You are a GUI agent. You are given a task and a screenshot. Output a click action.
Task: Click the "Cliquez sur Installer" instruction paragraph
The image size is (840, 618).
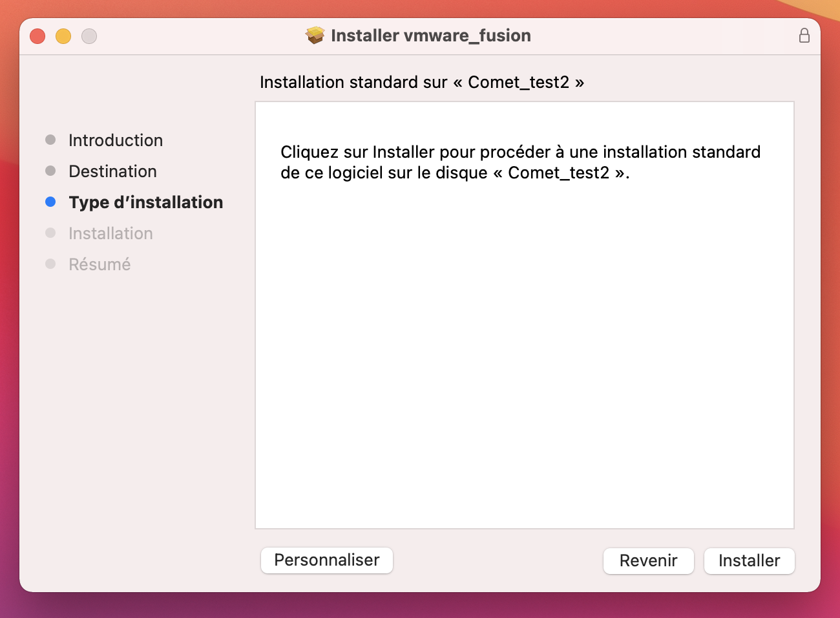pyautogui.click(x=520, y=162)
